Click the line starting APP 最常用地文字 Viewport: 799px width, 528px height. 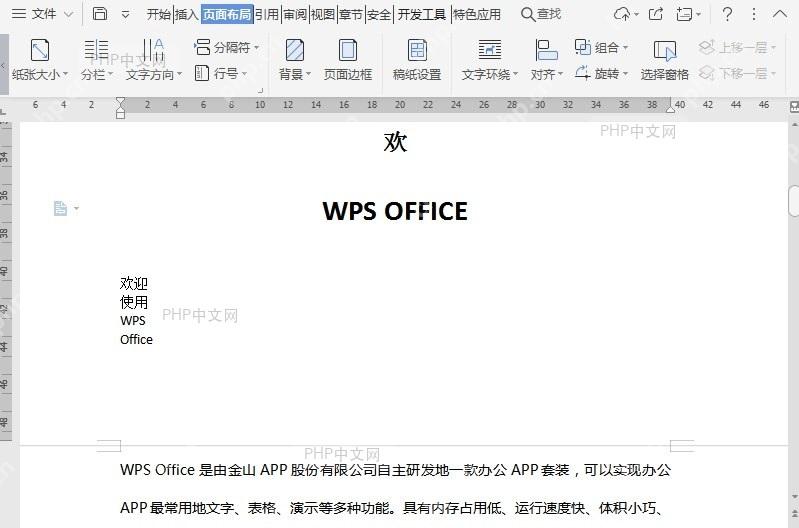[391, 508]
